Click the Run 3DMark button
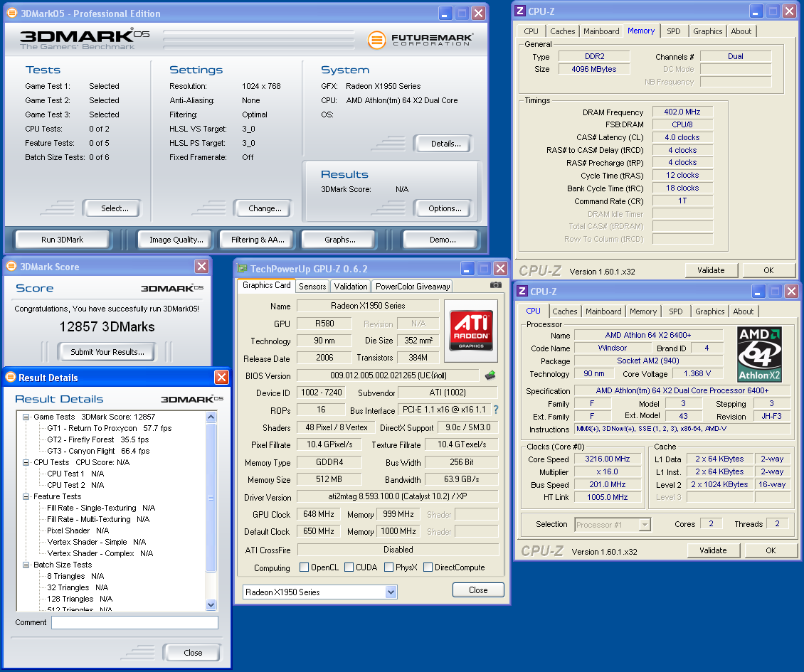The width and height of the screenshot is (804, 672). tap(62, 240)
